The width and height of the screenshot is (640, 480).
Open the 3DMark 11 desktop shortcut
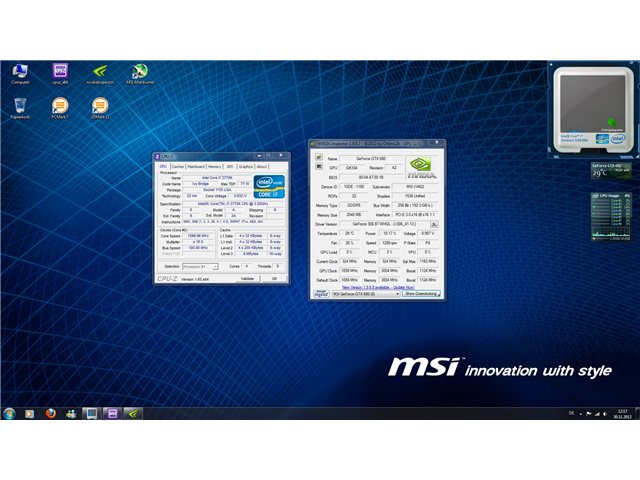pos(100,108)
